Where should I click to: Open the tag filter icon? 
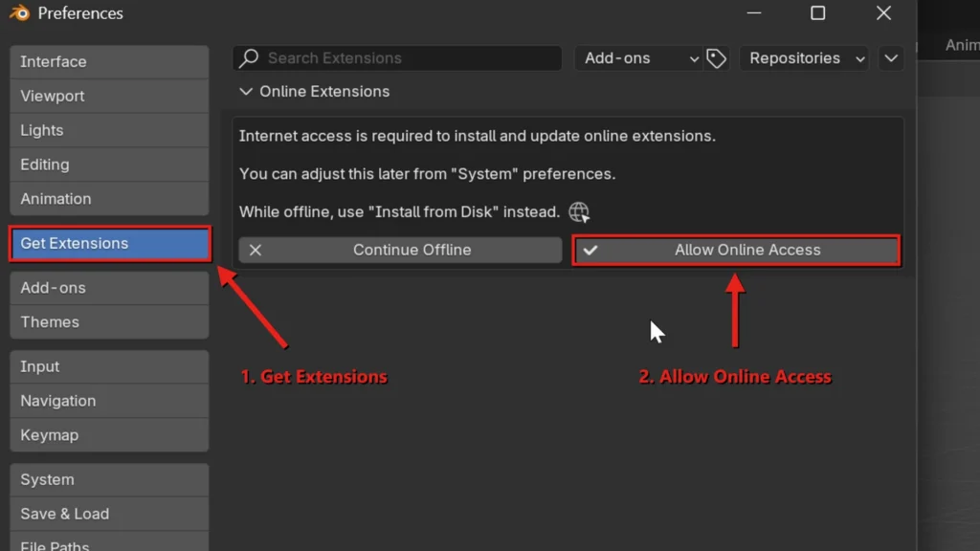click(x=716, y=58)
